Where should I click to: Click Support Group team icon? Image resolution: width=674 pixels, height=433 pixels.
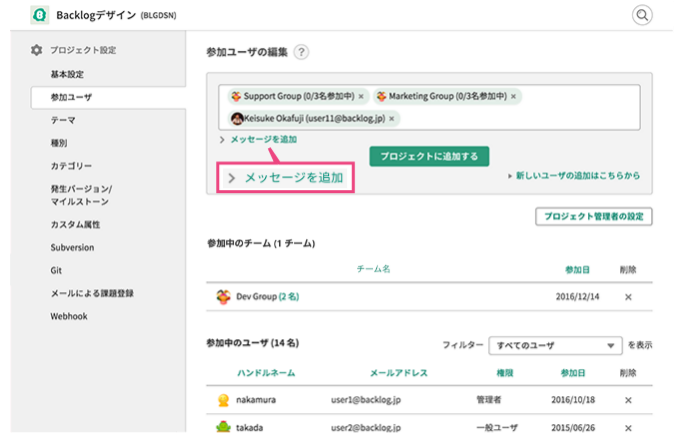tap(236, 96)
